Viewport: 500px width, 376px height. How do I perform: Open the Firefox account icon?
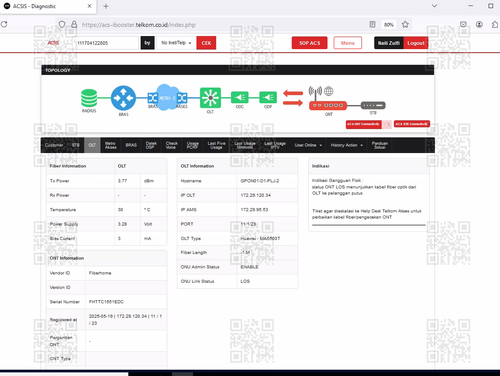click(x=479, y=24)
